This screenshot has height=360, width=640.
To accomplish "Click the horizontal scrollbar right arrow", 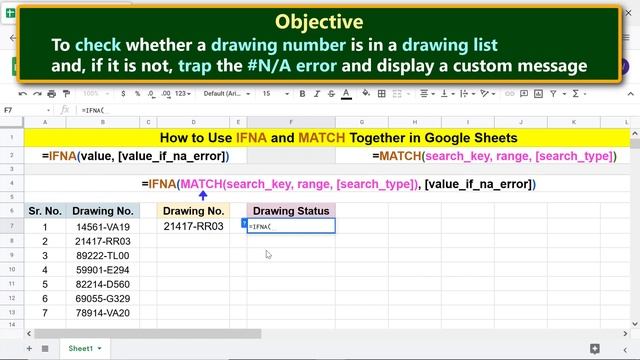I will pos(625,333).
